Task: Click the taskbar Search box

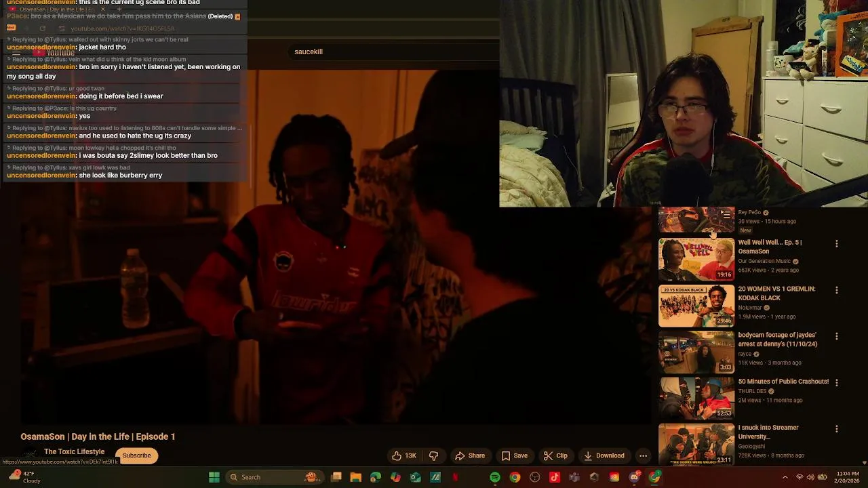Action: click(x=273, y=477)
